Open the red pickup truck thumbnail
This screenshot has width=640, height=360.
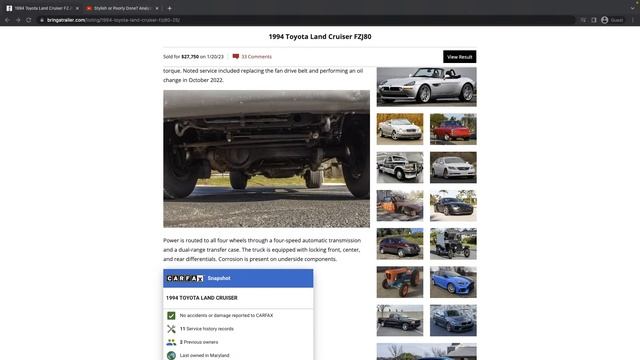tap(453, 129)
